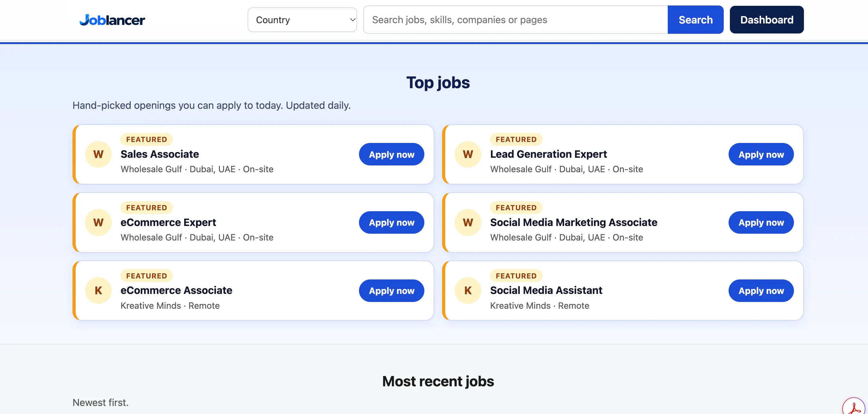Apply now for Lead Generation Expert

click(x=761, y=155)
